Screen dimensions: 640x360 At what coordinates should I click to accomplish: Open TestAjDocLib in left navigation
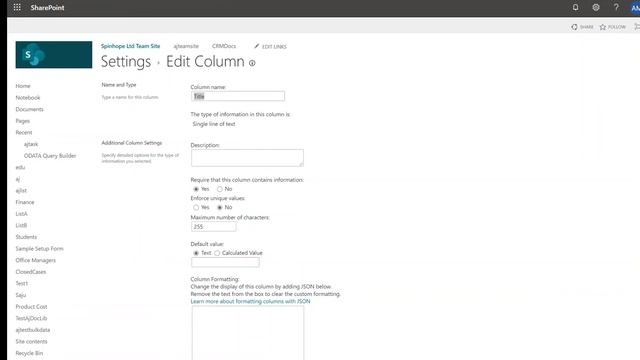(x=31, y=318)
